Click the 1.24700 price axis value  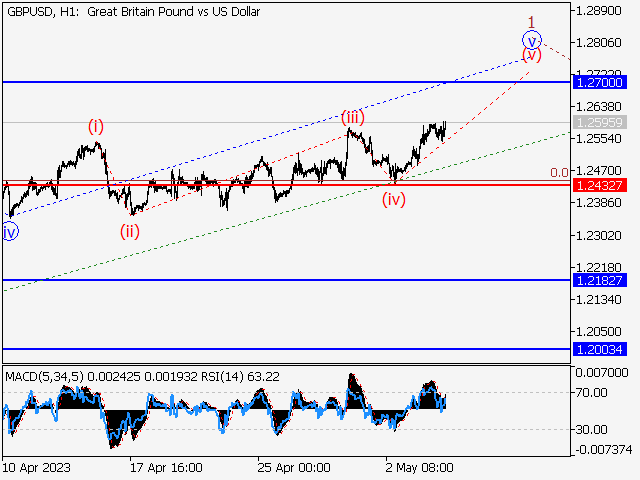[598, 171]
